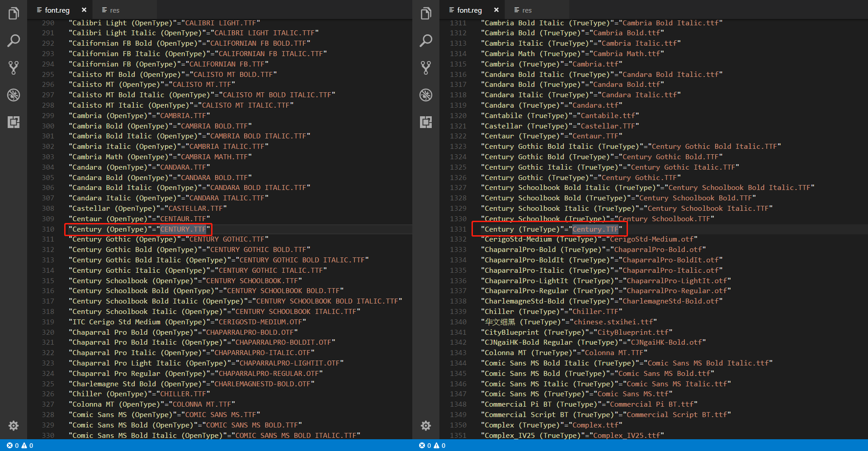Click "Calisto MT (OpenType)" line
This screenshot has height=451, width=868.
[x=152, y=85]
